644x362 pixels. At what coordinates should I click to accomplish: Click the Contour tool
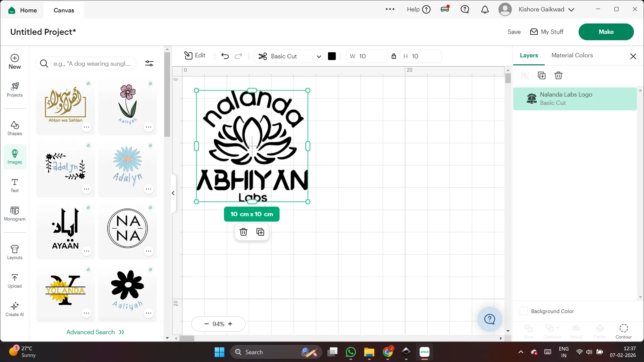click(623, 331)
